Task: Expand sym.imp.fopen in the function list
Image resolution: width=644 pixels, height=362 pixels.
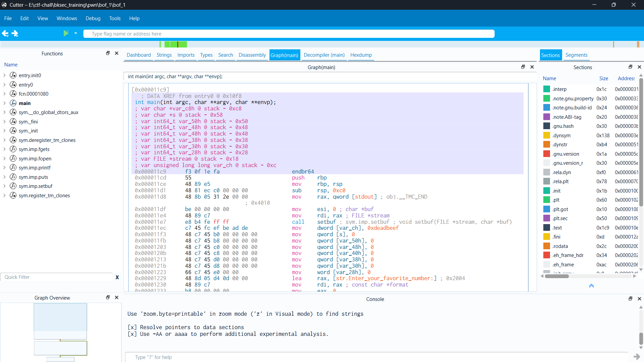Action: (x=4, y=159)
